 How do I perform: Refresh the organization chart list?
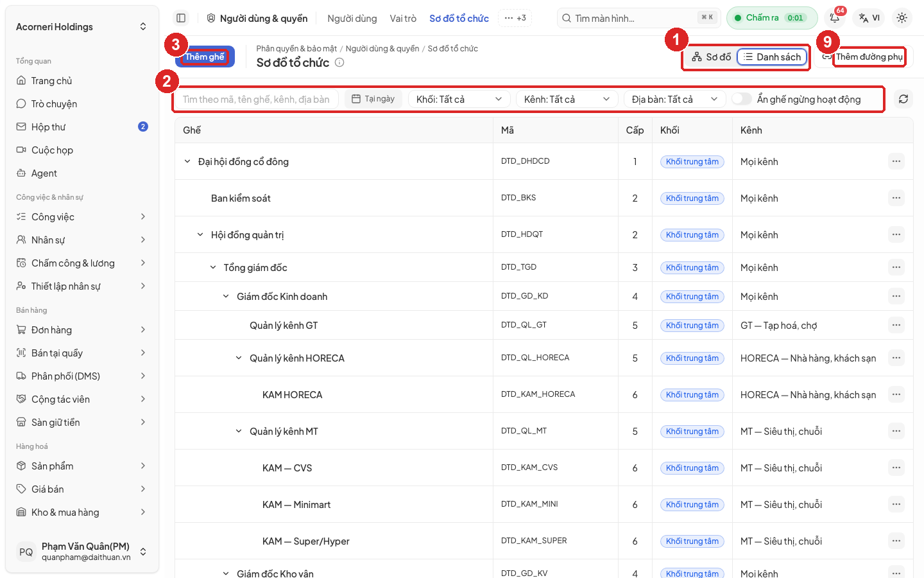[903, 99]
